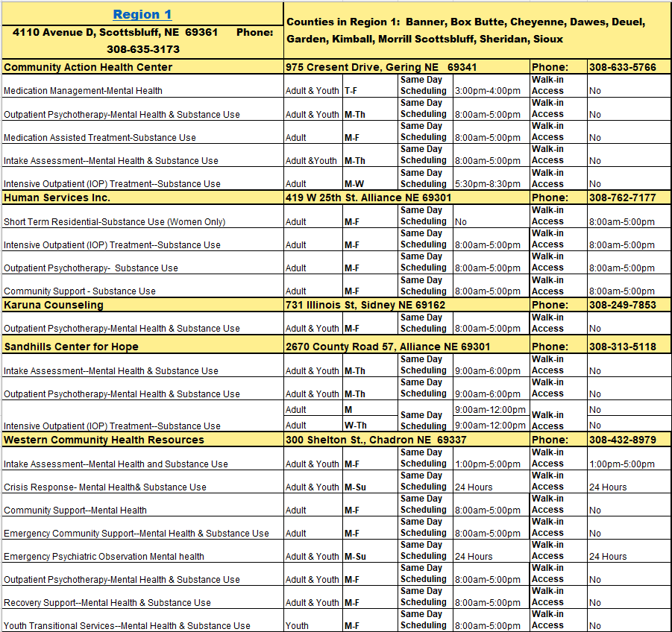The height and width of the screenshot is (632, 672).
Task: Click Medication Assisted Treatment-Substance Use cell
Action: [x=142, y=133]
